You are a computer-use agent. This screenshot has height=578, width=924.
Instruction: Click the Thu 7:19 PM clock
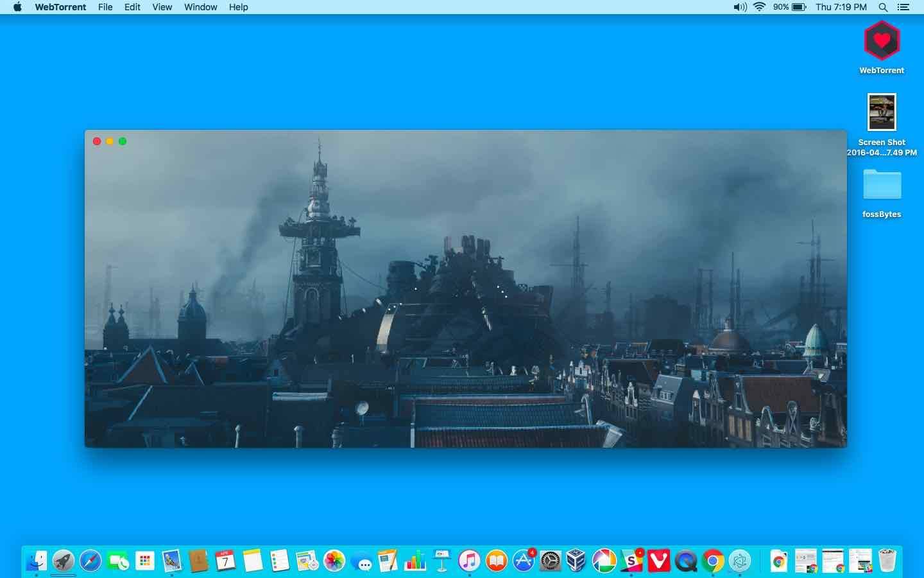(841, 7)
